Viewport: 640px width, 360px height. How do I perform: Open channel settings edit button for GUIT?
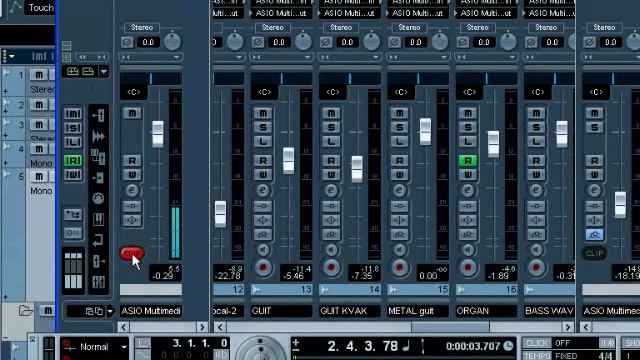(263, 190)
